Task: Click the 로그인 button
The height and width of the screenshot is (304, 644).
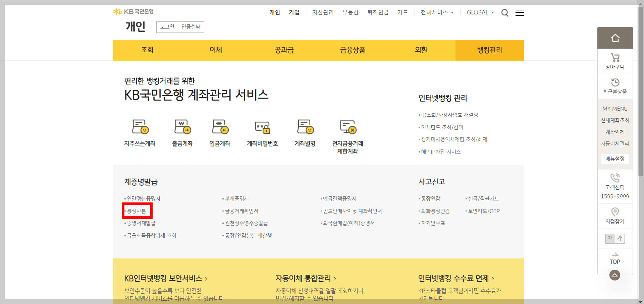Action: coord(167,27)
